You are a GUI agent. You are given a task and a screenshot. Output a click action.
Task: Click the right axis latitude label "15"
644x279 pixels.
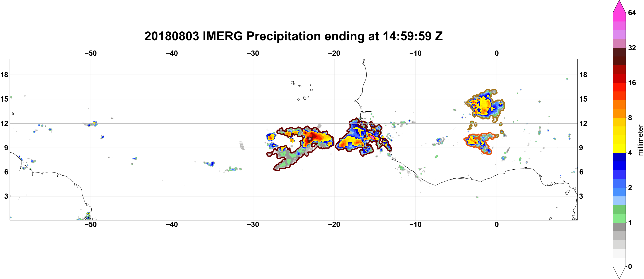tap(583, 99)
